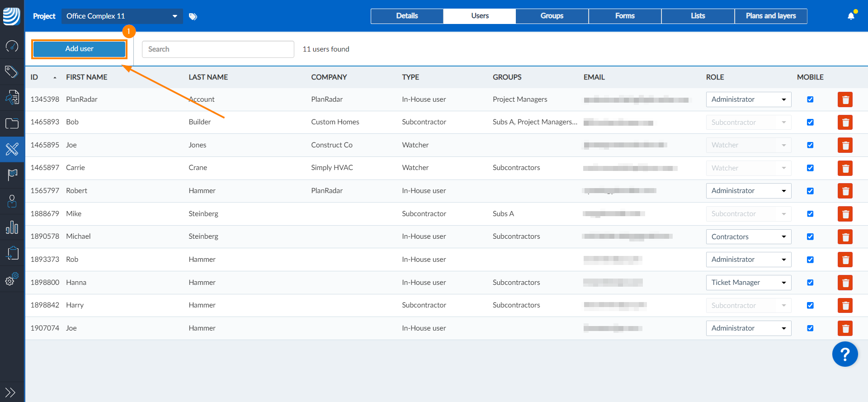This screenshot has width=868, height=402.
Task: Click the flag icon in the sidebar
Action: tap(12, 175)
